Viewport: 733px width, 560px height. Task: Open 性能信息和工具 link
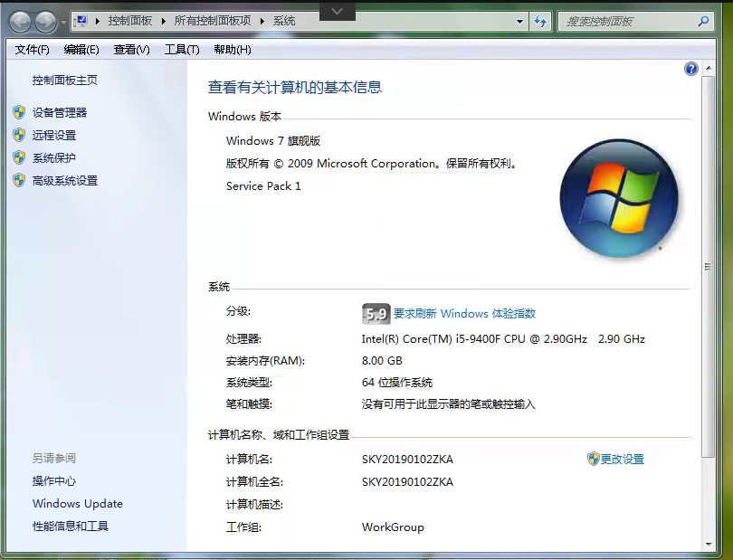(x=70, y=527)
